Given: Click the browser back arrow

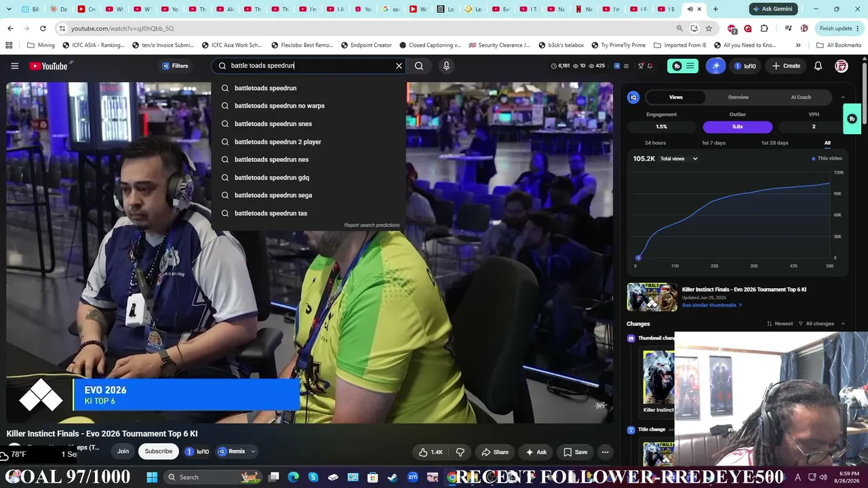Looking at the screenshot, I should click(x=10, y=28).
